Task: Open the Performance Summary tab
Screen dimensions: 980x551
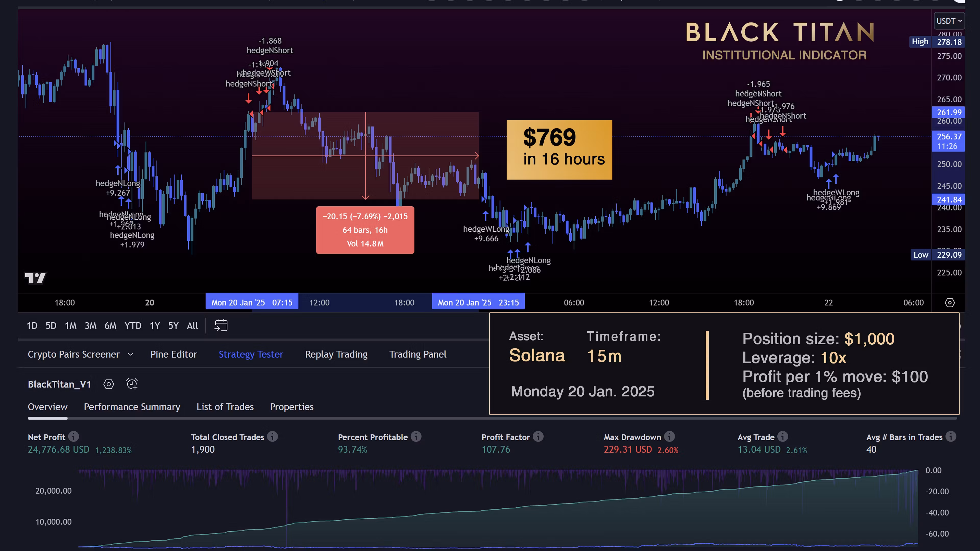Action: point(132,407)
